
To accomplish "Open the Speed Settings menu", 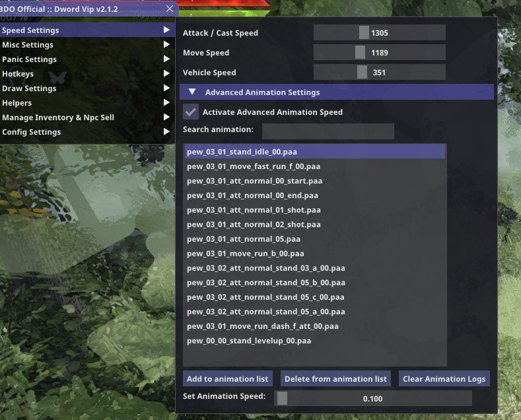I will 87,30.
